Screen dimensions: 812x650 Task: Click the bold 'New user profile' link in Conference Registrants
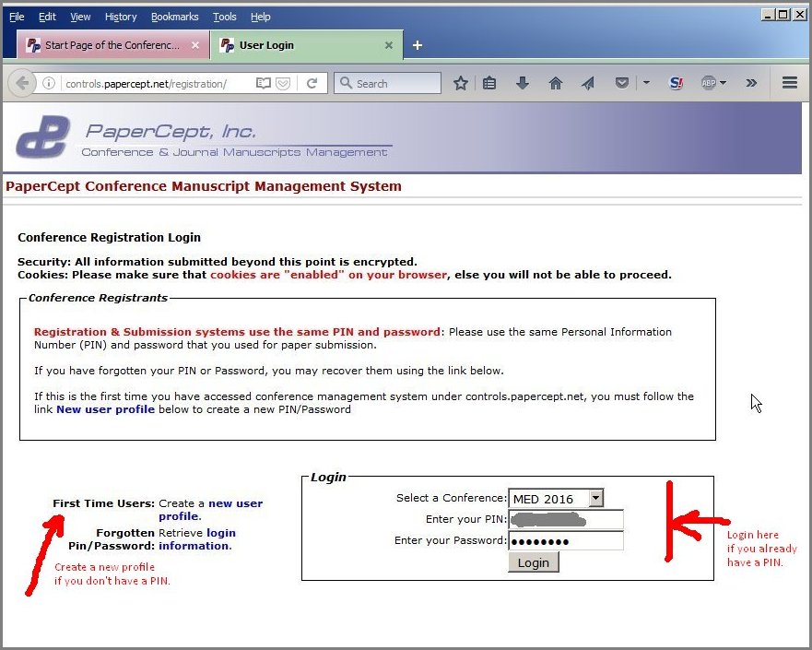(106, 409)
